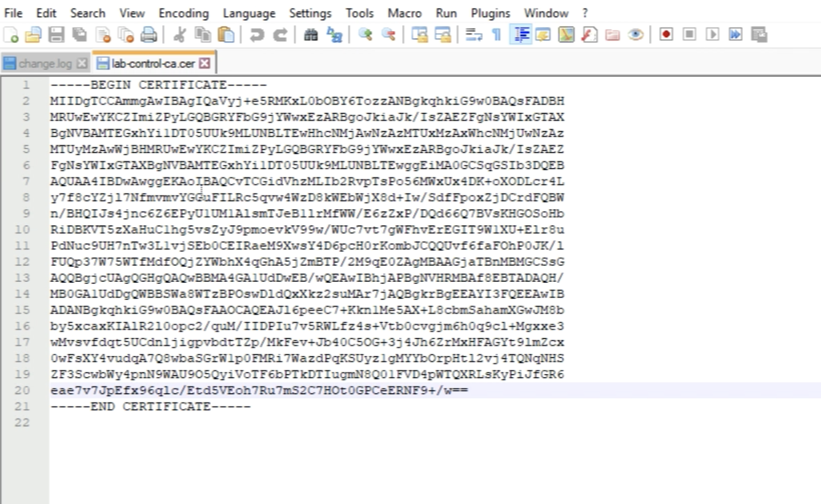
Task: Click the New file toolbar icon
Action: (x=11, y=35)
